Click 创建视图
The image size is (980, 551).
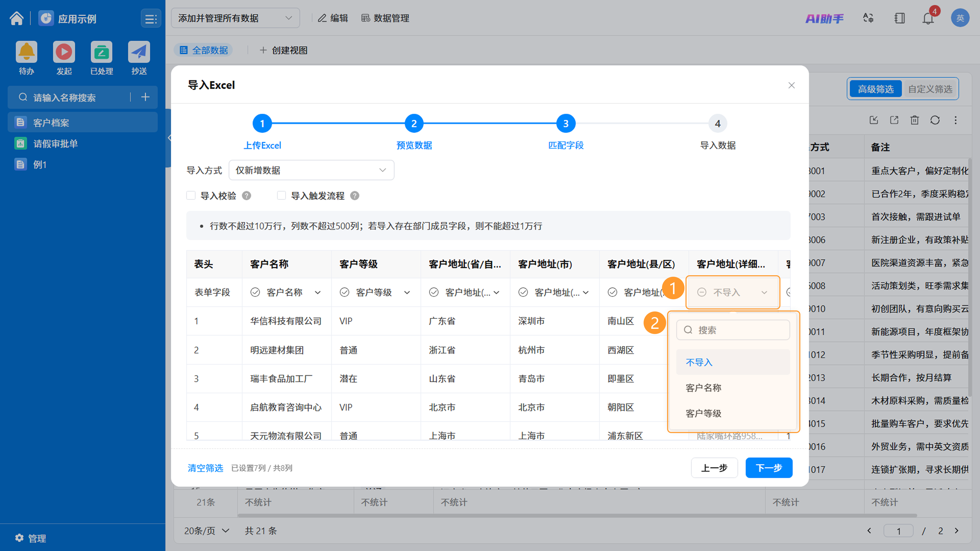pos(284,50)
